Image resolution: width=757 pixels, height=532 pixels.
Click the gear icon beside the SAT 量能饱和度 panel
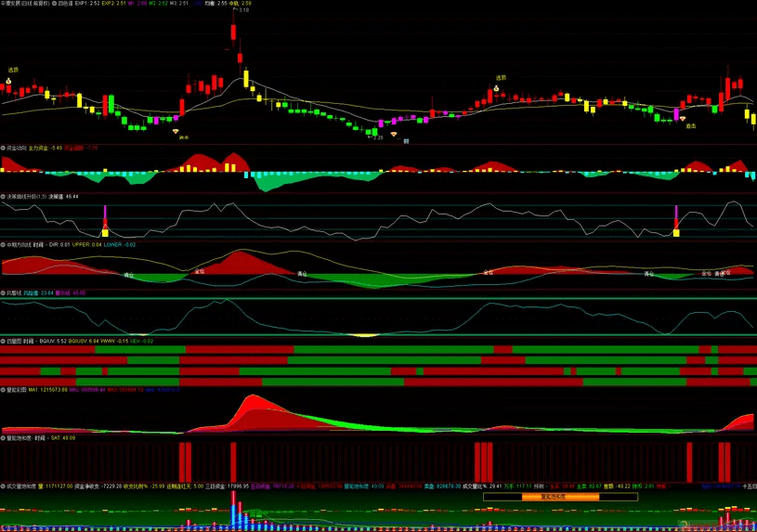(3, 438)
